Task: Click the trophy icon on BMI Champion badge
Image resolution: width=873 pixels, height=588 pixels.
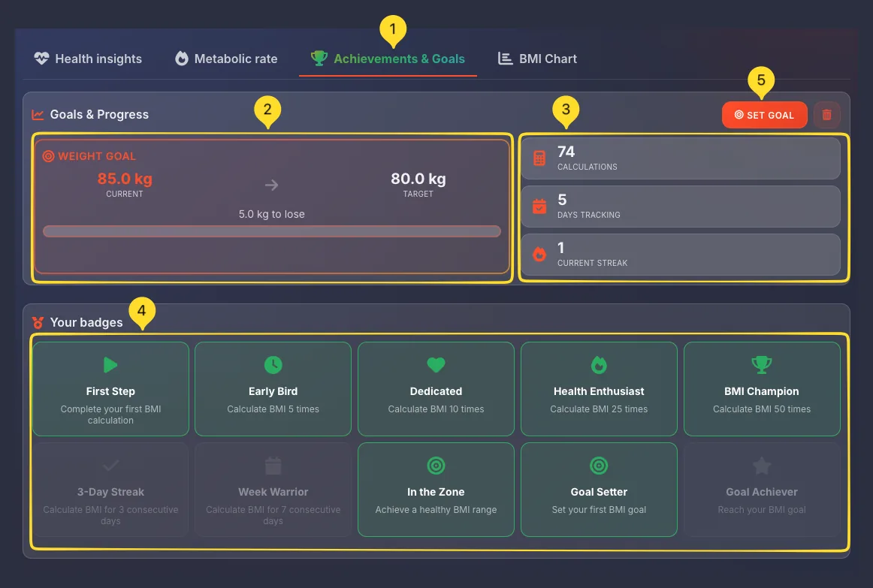Action: [x=762, y=365]
